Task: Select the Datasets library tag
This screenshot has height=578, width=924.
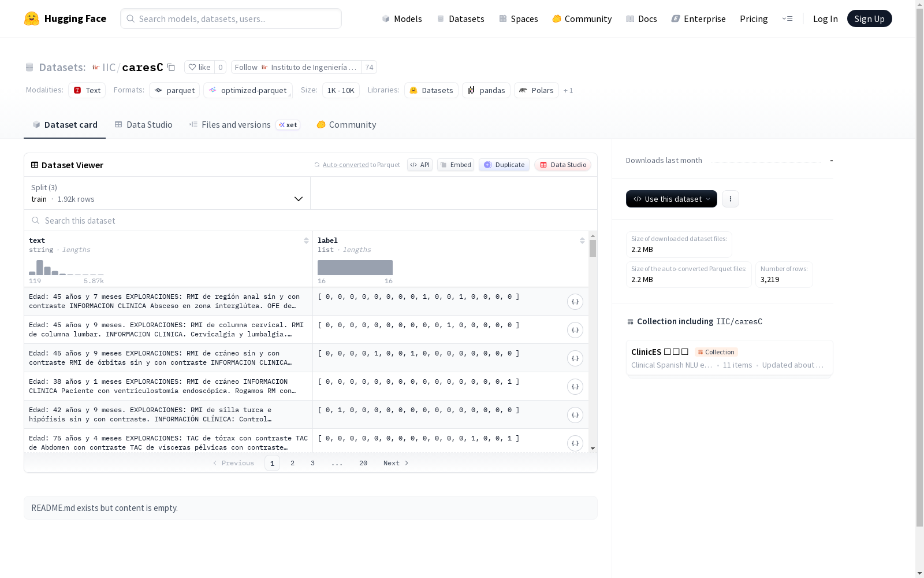Action: [431, 90]
